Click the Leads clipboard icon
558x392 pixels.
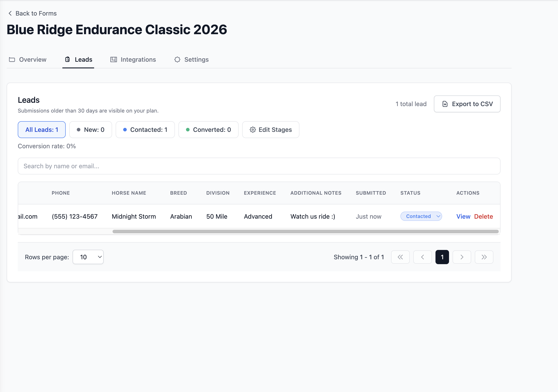point(67,59)
